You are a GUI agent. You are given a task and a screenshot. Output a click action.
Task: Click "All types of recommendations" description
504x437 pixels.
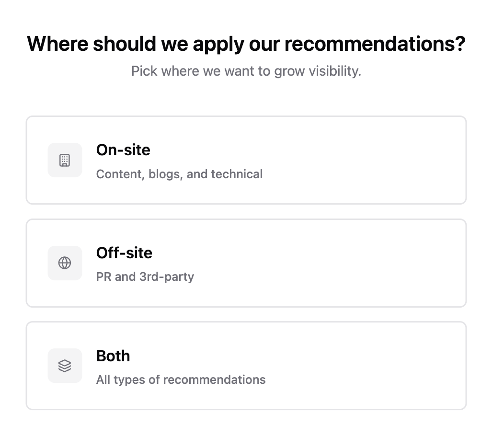(181, 380)
